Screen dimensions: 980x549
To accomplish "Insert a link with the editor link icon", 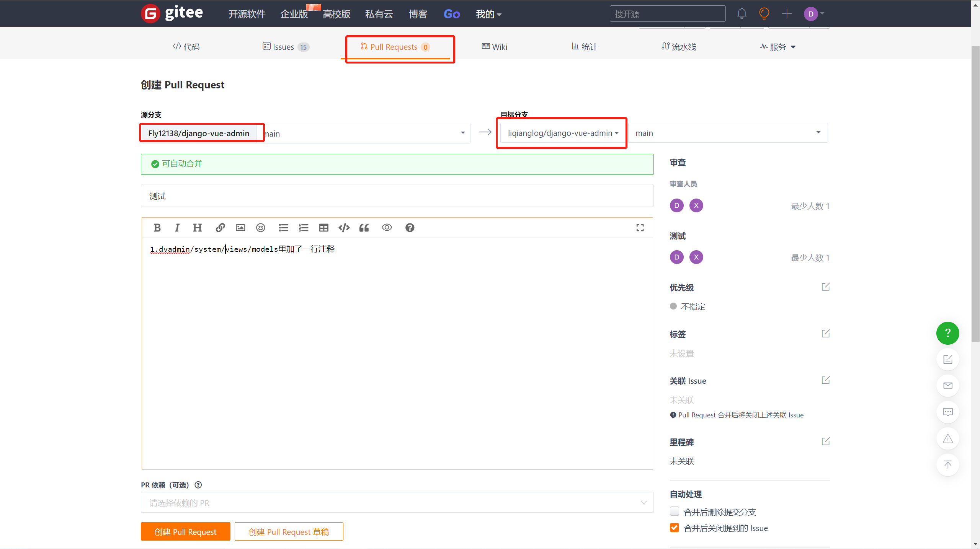I will click(x=220, y=228).
